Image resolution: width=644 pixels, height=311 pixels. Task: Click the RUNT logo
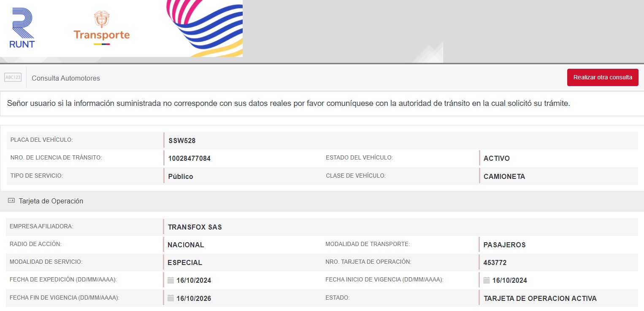tap(22, 28)
